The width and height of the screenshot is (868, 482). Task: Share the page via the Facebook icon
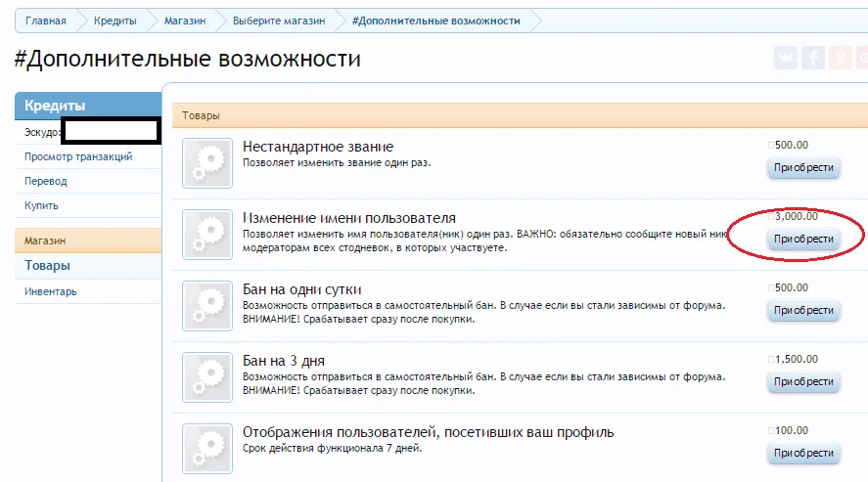click(812, 58)
